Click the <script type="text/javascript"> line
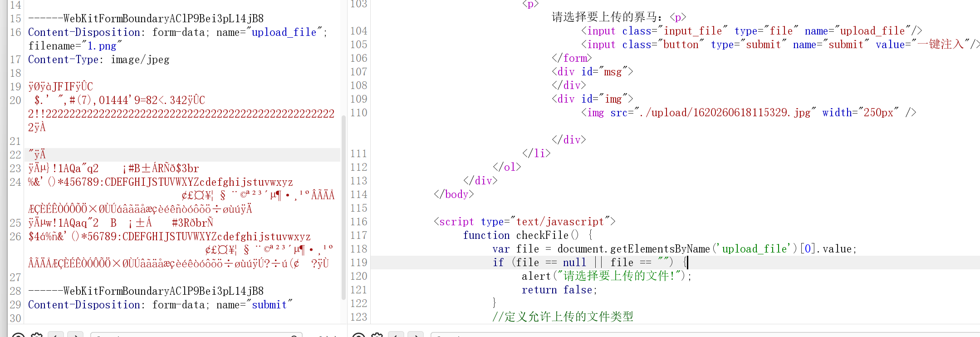980x337 pixels. [524, 222]
